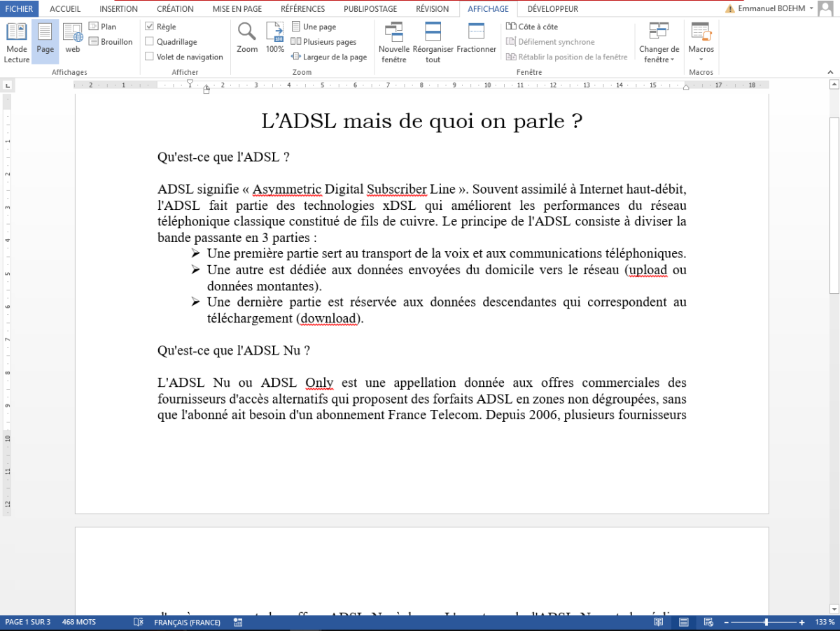Select print layout in status bar
The image size is (840, 631).
(x=684, y=622)
